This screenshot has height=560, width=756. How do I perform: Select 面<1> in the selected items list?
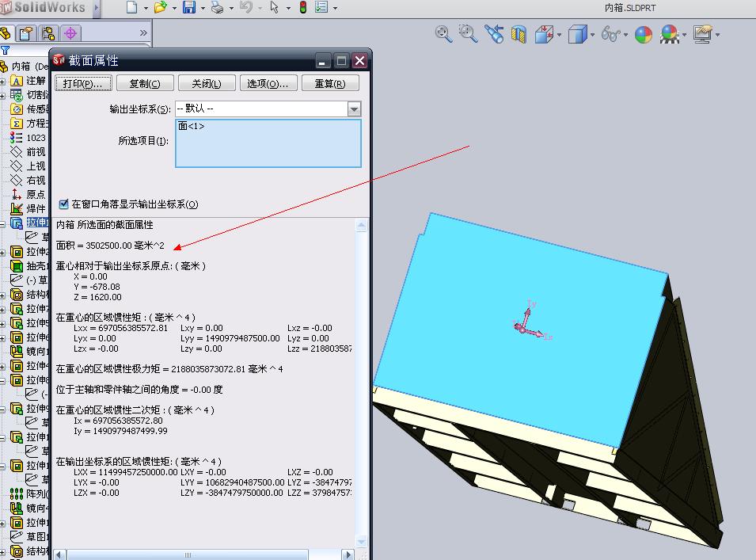click(x=191, y=127)
